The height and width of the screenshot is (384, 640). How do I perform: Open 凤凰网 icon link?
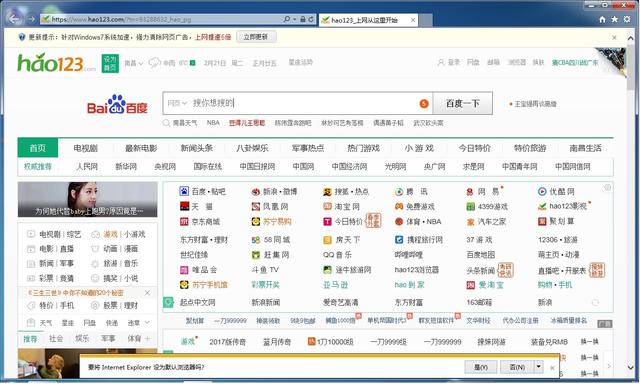[256, 206]
